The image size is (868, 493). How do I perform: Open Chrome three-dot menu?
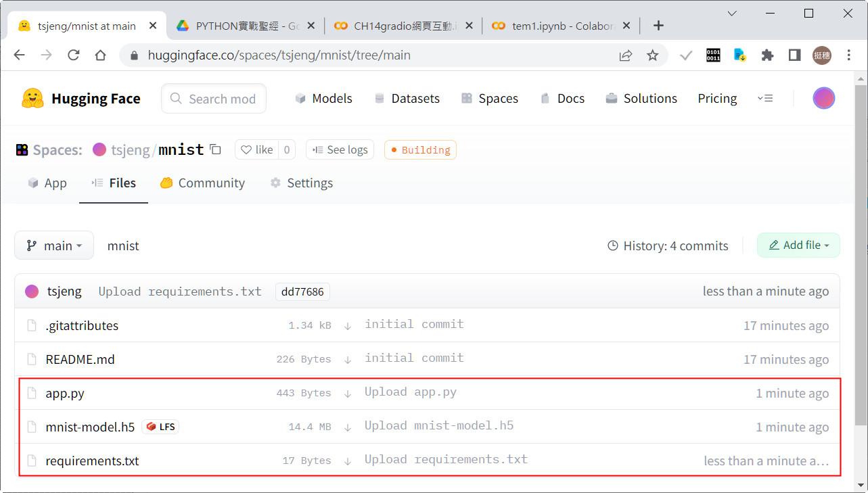pyautogui.click(x=848, y=55)
